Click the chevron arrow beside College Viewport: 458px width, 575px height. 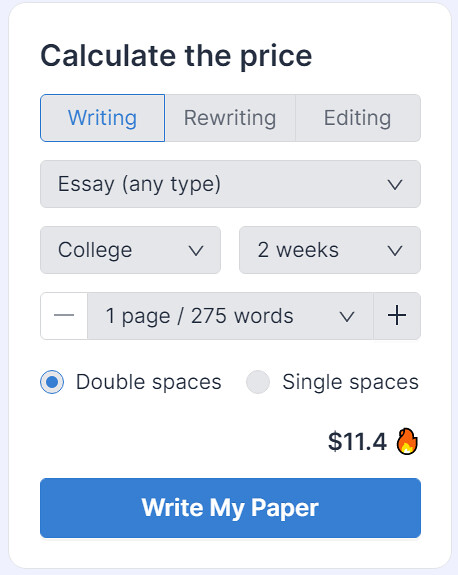tap(196, 251)
